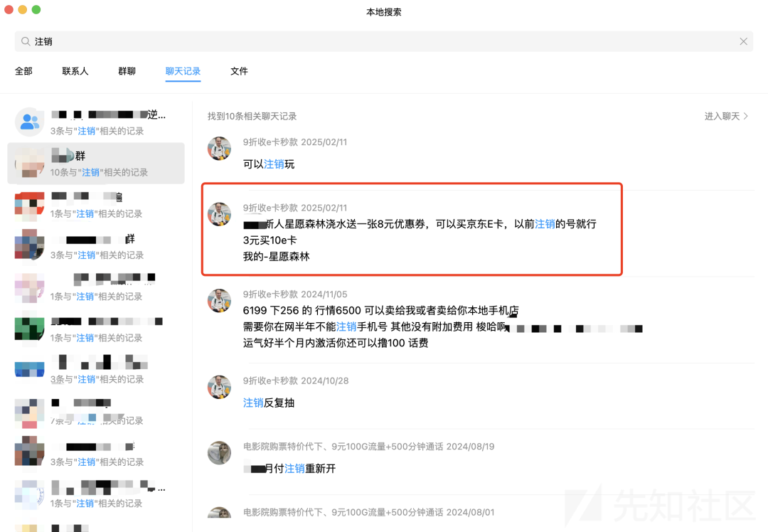This screenshot has width=768, height=532.
Task: Focus the search field containing 注销
Action: (x=383, y=42)
